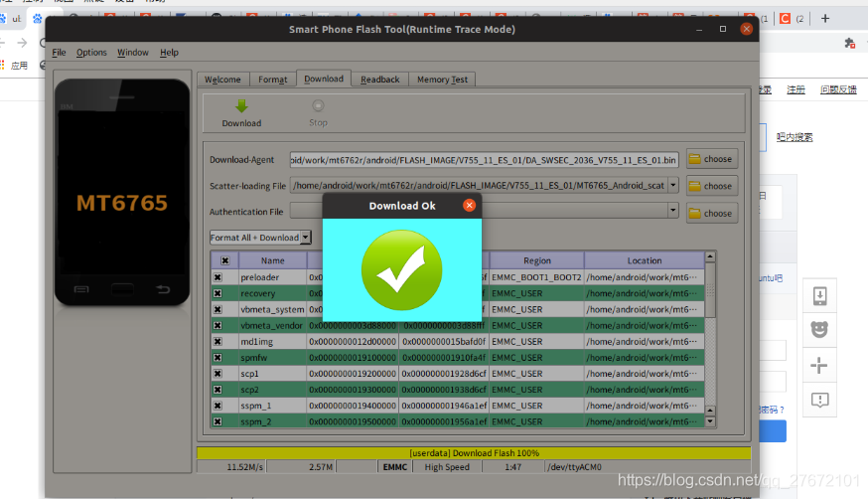Uncheck the scp1 partition checkbox
This screenshot has width=868, height=499.
coord(217,374)
